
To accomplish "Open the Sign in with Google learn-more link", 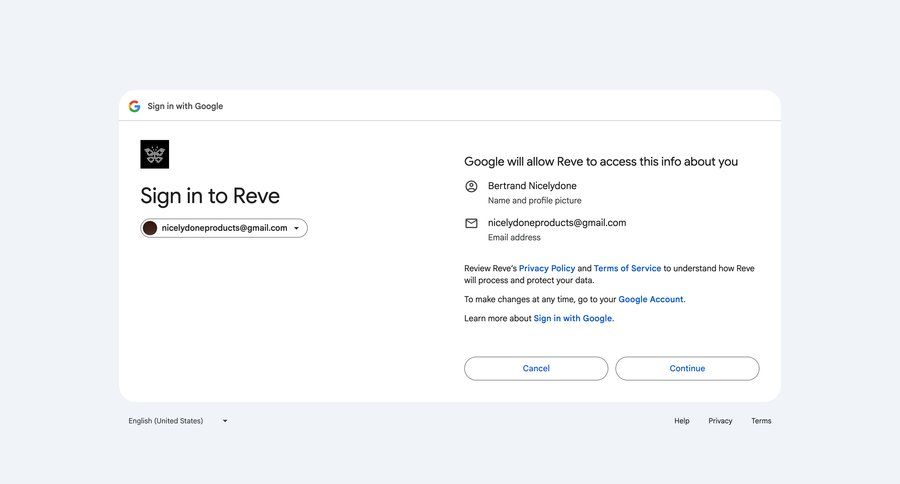I will [573, 318].
